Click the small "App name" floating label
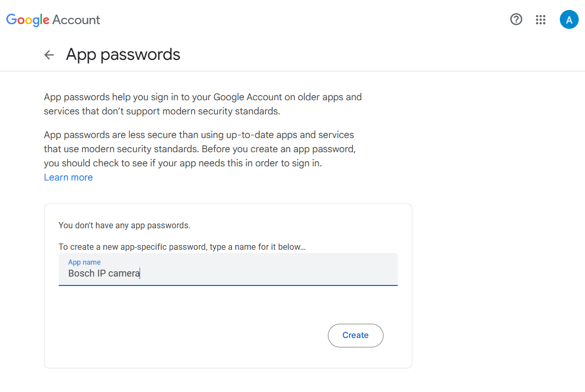This screenshot has width=585, height=392. click(84, 262)
